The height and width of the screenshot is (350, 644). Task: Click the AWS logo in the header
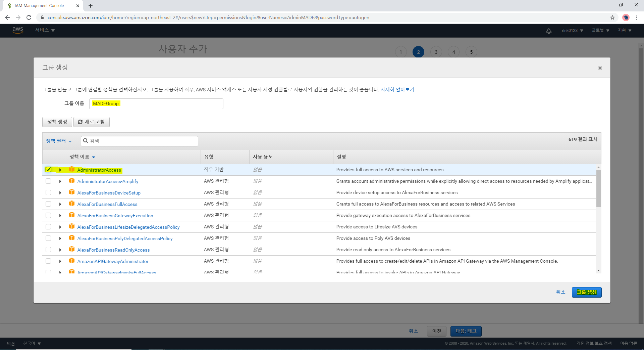pyautogui.click(x=18, y=30)
